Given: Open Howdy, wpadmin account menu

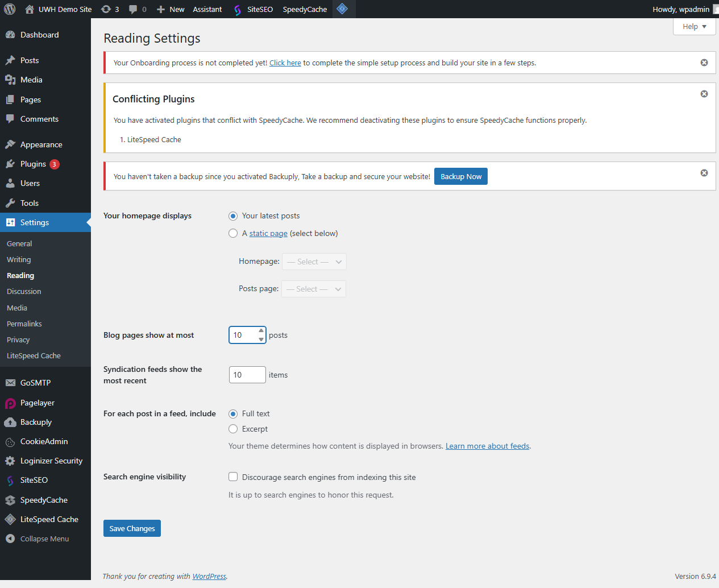Looking at the screenshot, I should (x=685, y=9).
